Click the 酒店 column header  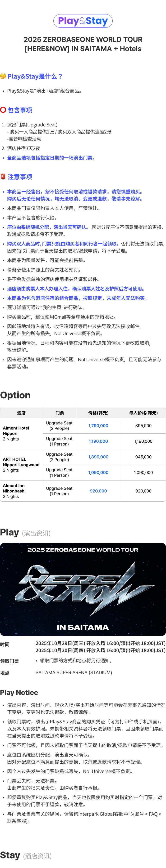[21, 413]
